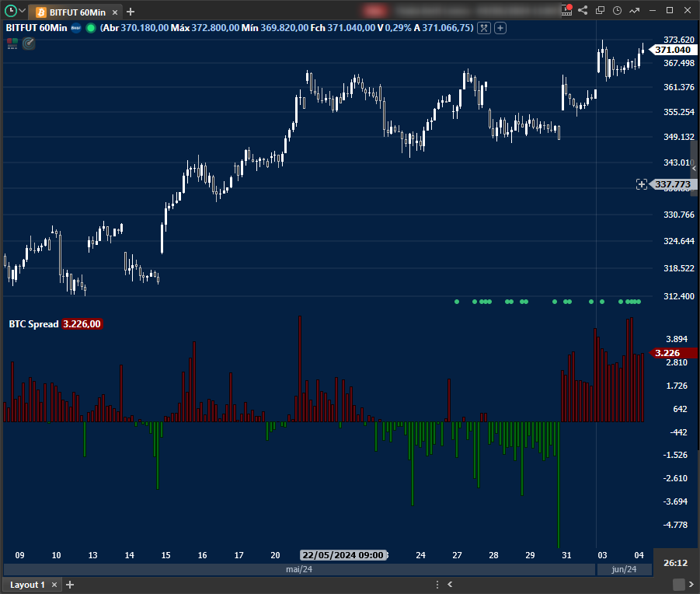Click date 03 on the time axis

tap(602, 555)
